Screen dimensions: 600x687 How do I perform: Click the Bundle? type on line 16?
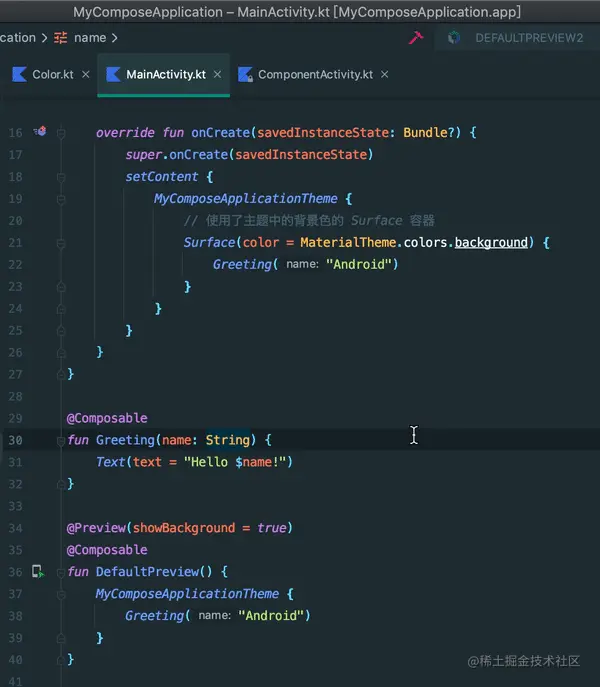pos(429,132)
